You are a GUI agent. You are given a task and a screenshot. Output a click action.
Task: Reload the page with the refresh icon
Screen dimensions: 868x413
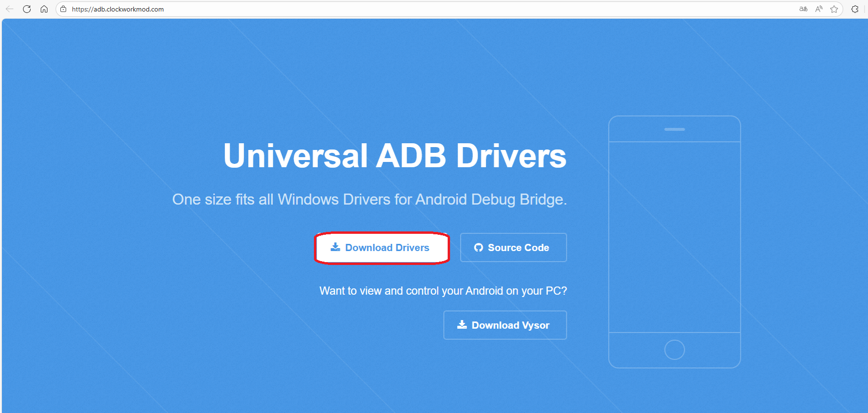(27, 9)
